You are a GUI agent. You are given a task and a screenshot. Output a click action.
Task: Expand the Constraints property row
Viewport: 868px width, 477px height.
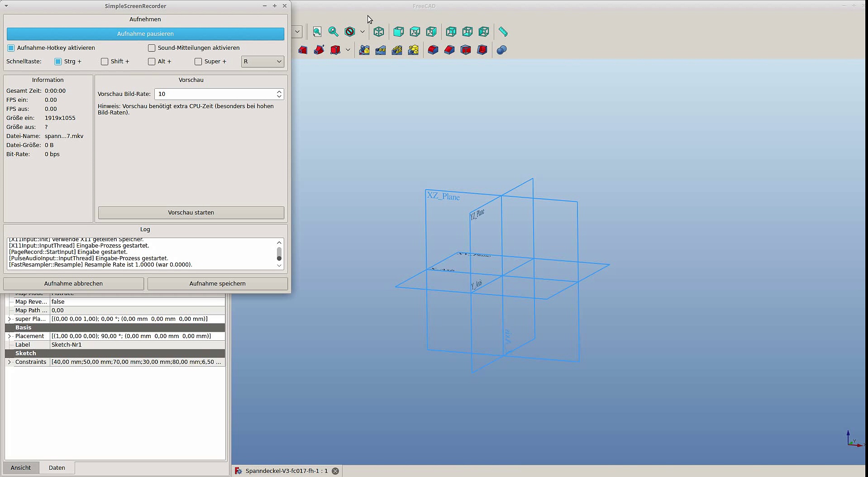(x=10, y=362)
